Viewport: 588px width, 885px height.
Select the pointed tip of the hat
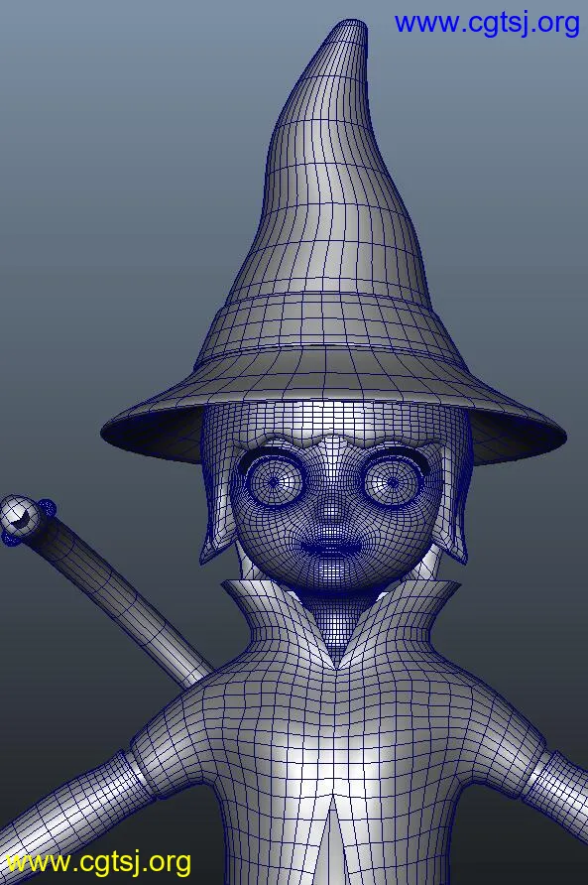[x=350, y=34]
